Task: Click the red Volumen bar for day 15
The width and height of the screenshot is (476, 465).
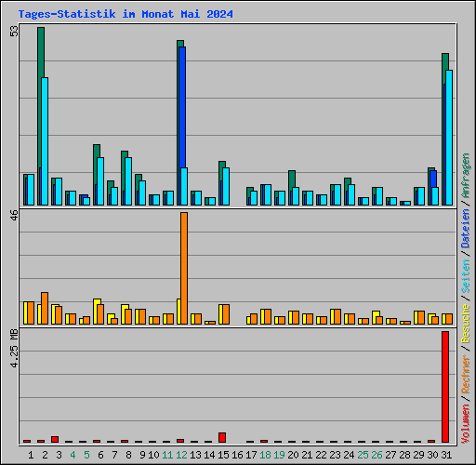Action: pos(222,437)
